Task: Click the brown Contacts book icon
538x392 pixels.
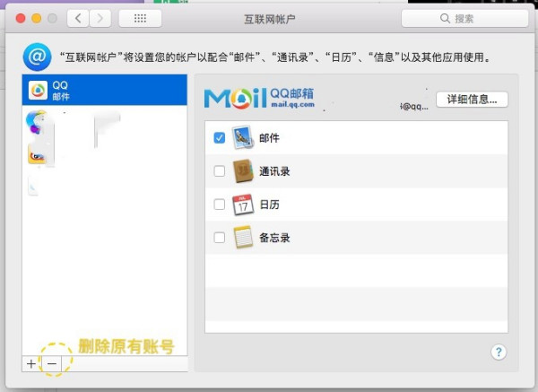Action: [x=243, y=171]
